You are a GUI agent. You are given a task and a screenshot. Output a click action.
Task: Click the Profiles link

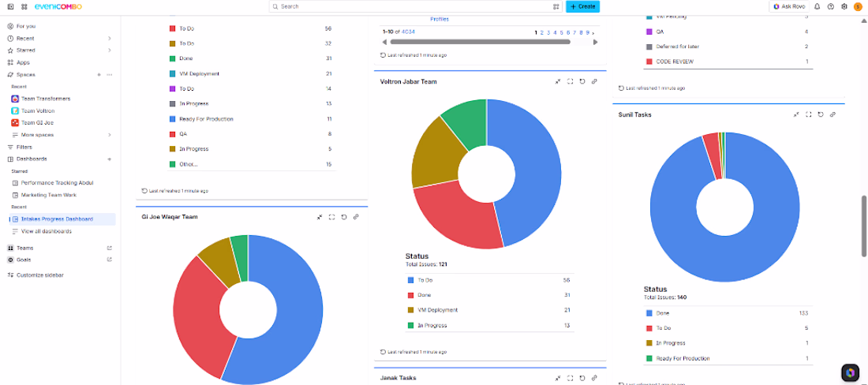[440, 20]
